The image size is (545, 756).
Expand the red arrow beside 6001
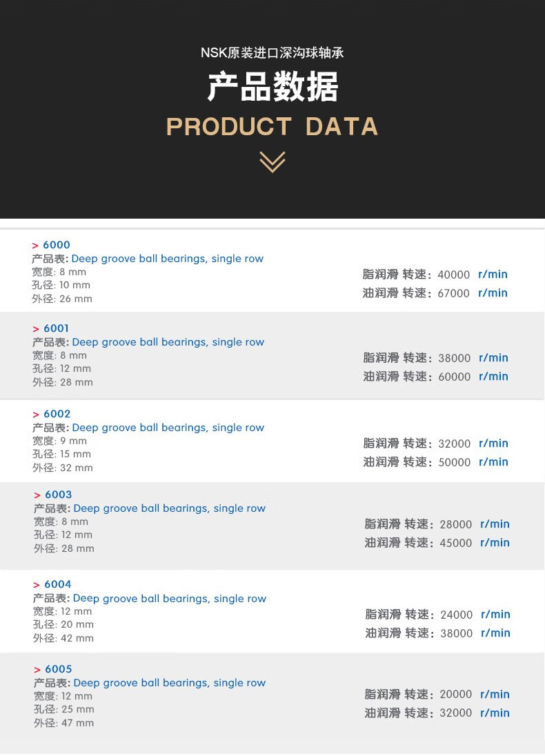[x=36, y=329]
